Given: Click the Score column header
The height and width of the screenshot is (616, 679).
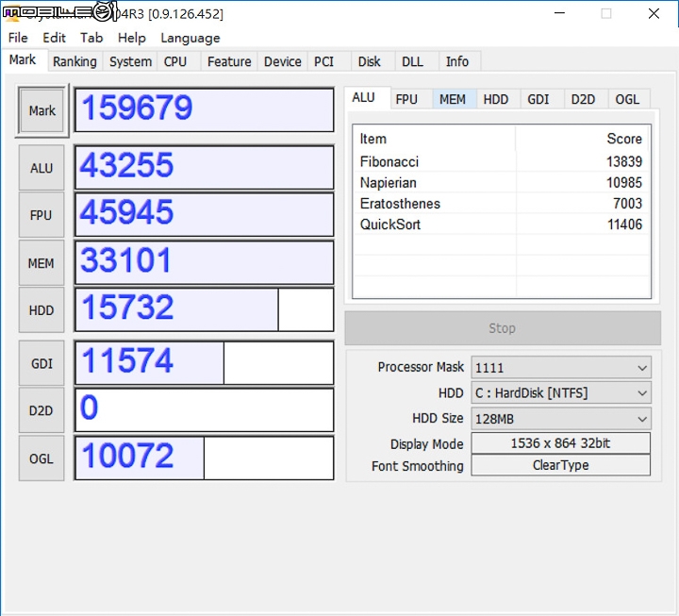Looking at the screenshot, I should pyautogui.click(x=583, y=139).
